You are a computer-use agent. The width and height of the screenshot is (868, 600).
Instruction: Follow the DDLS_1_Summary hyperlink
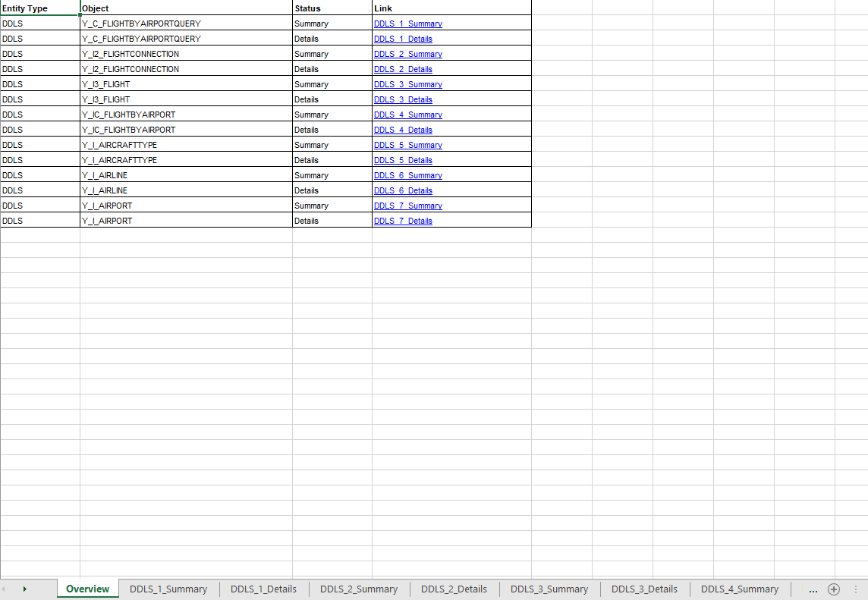[x=408, y=24]
